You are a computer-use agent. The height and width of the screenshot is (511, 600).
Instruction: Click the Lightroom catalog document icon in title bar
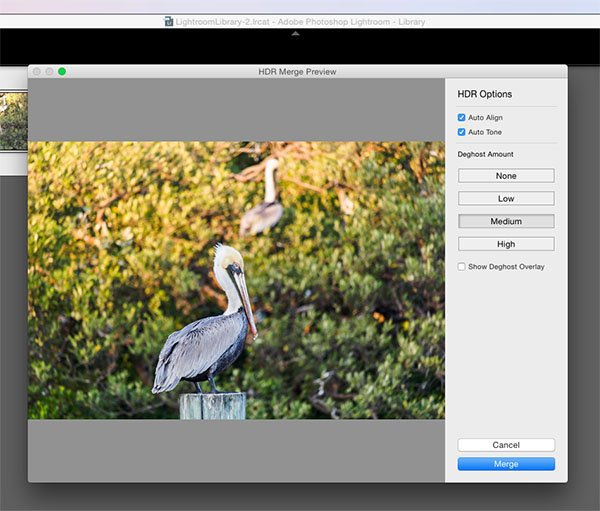coord(169,21)
